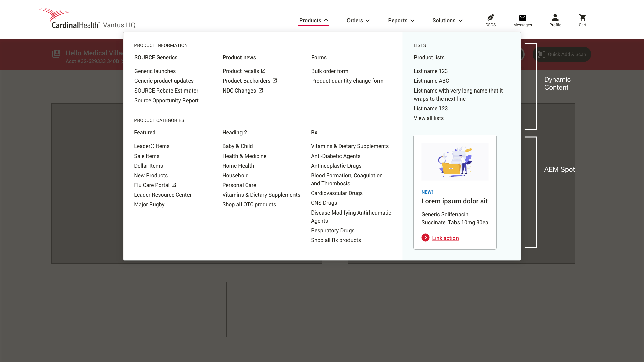Open Shop all OTC products
The width and height of the screenshot is (644, 362).
[x=249, y=204]
